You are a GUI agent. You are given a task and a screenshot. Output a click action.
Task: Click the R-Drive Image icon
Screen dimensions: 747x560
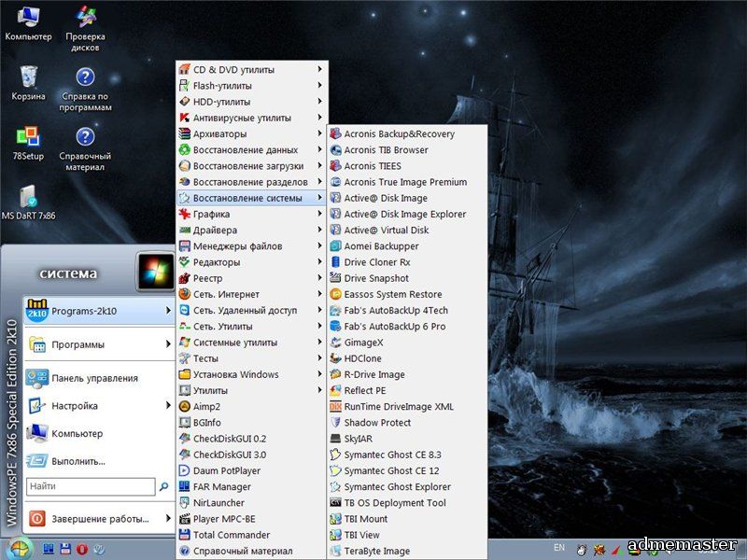pyautogui.click(x=335, y=374)
